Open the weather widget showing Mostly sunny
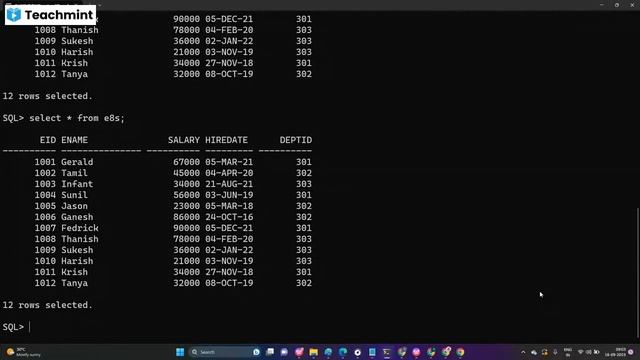 [24, 352]
